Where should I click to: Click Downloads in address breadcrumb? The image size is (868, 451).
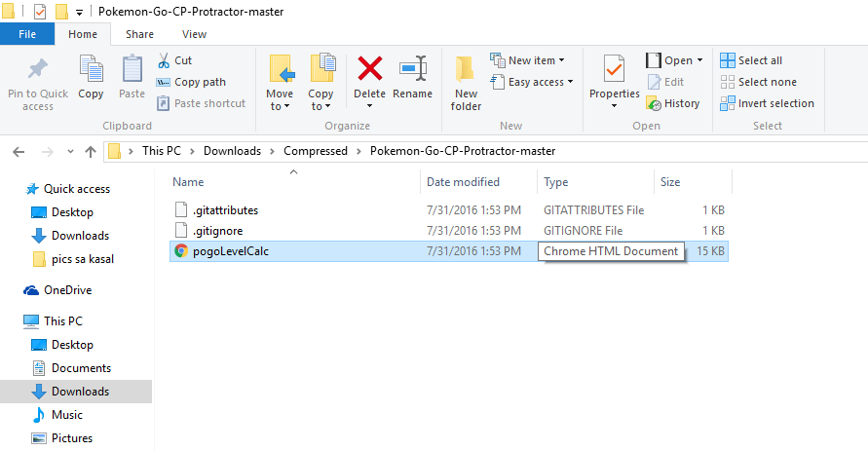coord(232,151)
